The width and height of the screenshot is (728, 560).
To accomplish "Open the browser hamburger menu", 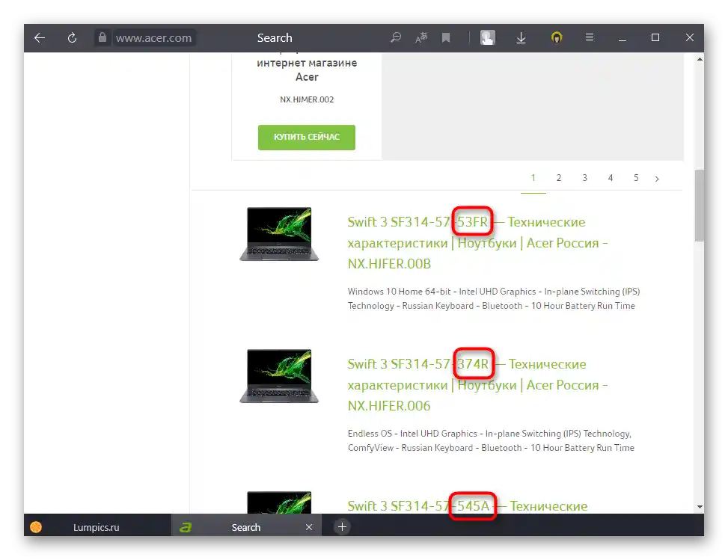I will 589,37.
